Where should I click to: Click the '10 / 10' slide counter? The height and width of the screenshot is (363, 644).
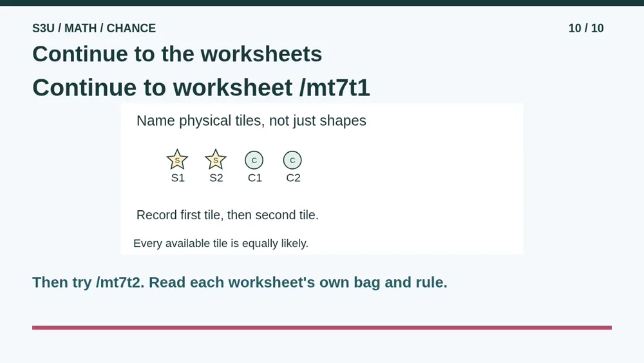point(586,28)
